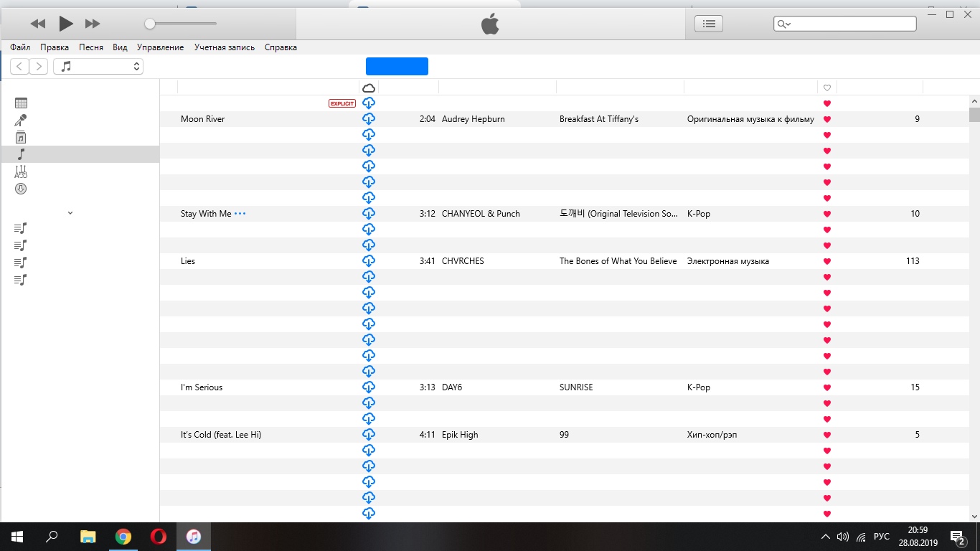Select the Songs music note in sidebar
980x551 pixels.
tap(21, 154)
